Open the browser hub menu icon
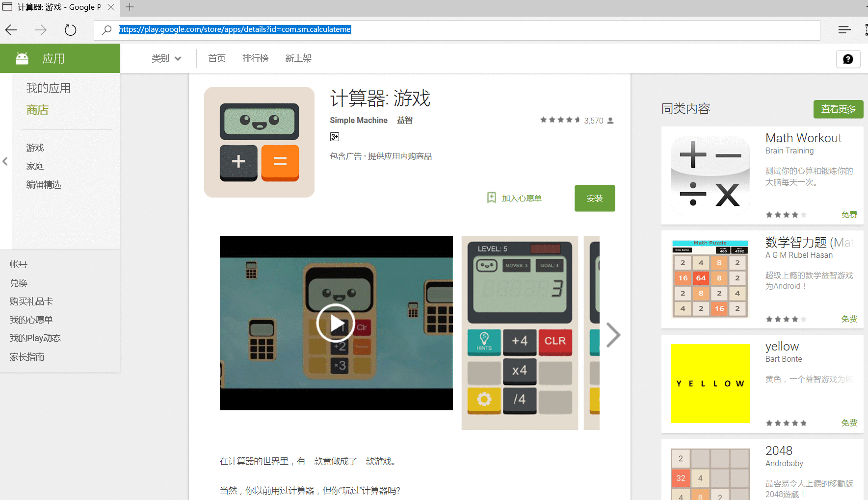 click(x=844, y=30)
